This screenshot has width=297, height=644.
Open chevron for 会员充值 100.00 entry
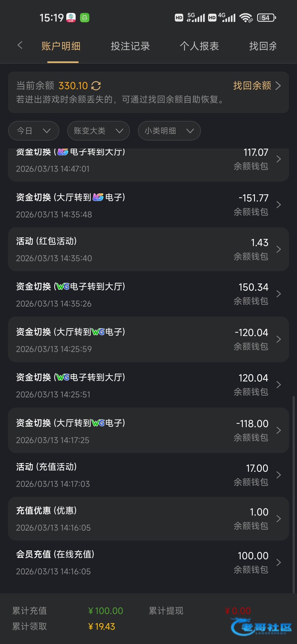(278, 563)
